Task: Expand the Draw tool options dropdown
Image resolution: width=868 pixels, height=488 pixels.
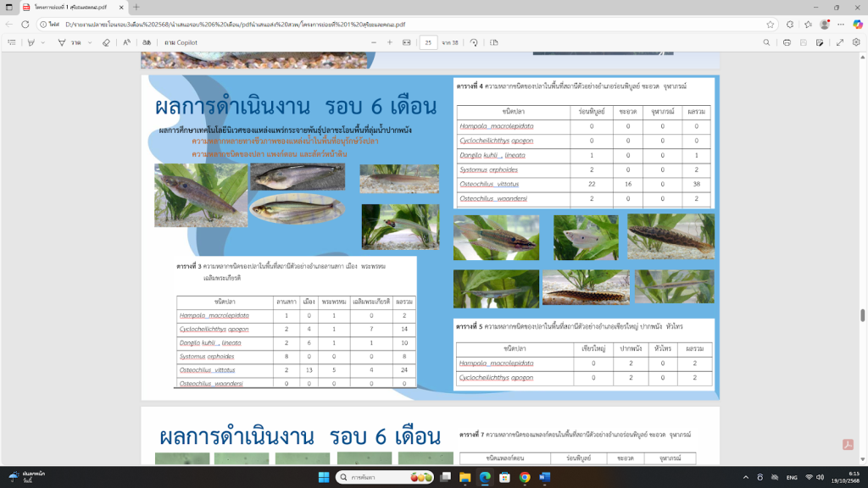Action: point(90,42)
